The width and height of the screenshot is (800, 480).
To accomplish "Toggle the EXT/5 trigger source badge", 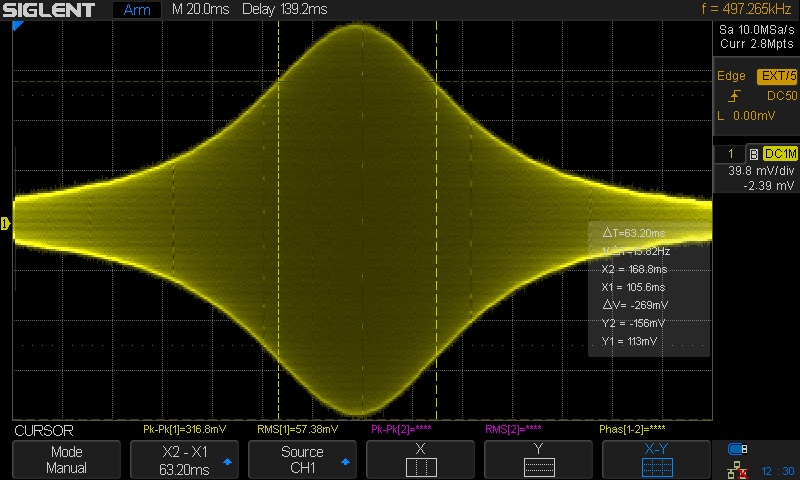I will tap(778, 76).
